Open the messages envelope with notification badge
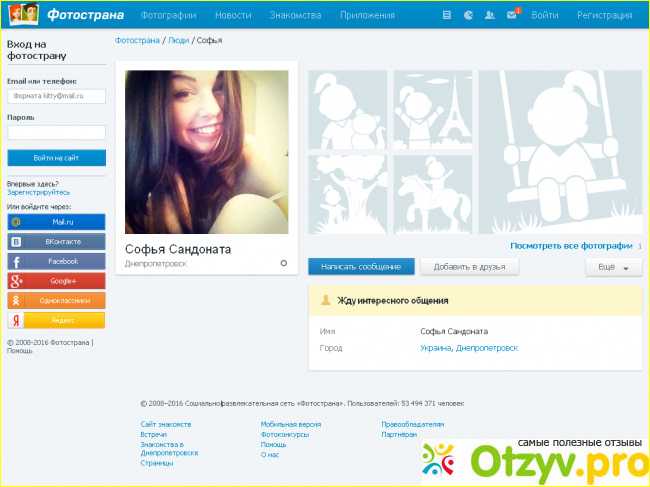This screenshot has height=487, width=650. (x=512, y=16)
